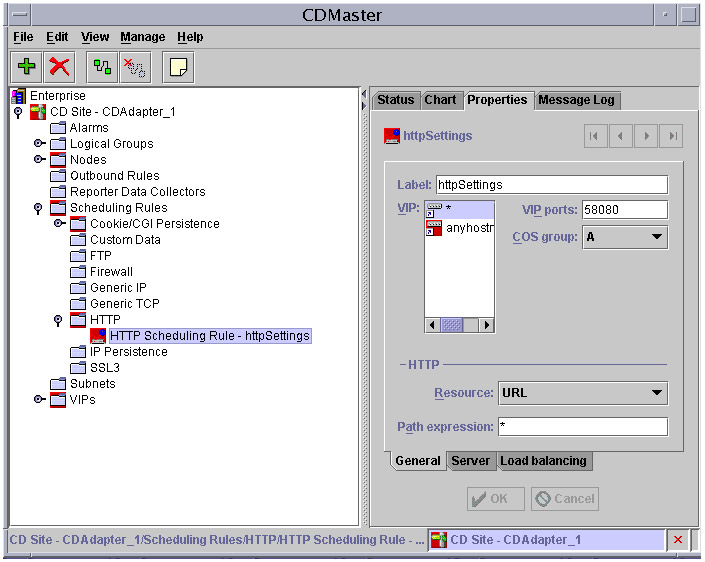Switch to the Status tab
The image size is (705, 562).
[396, 100]
